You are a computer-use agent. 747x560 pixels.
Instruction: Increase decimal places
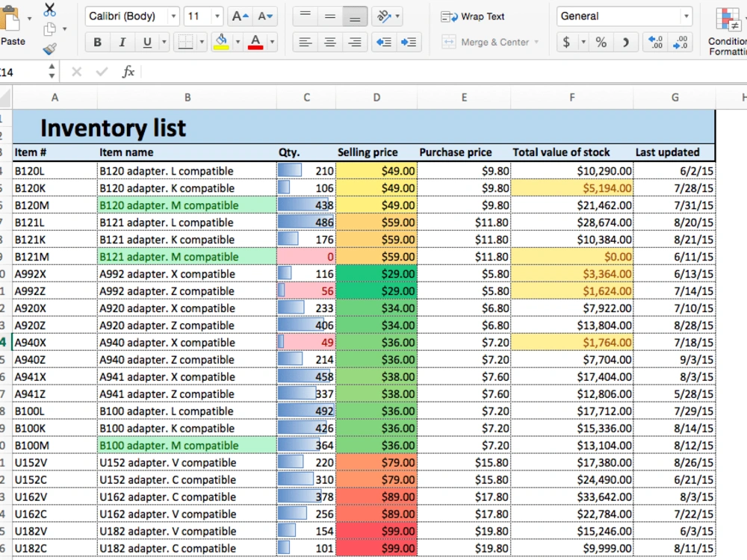coord(655,43)
